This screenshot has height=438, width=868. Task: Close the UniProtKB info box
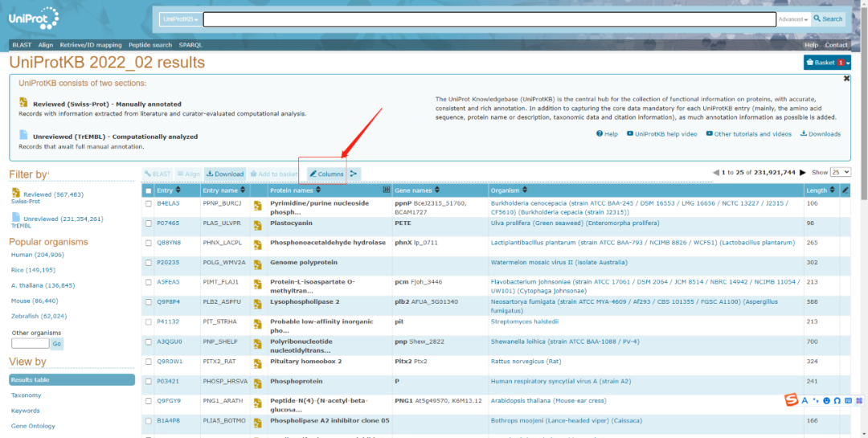point(846,79)
